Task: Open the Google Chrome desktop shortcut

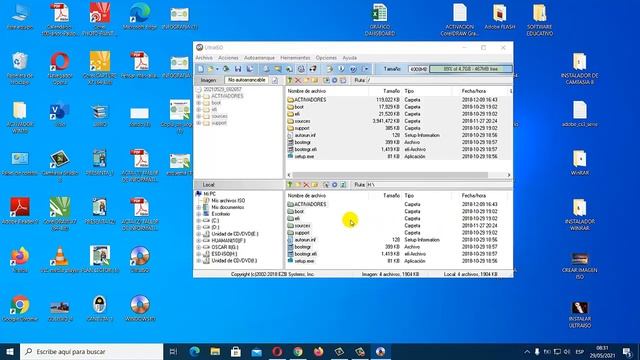Action: click(20, 309)
